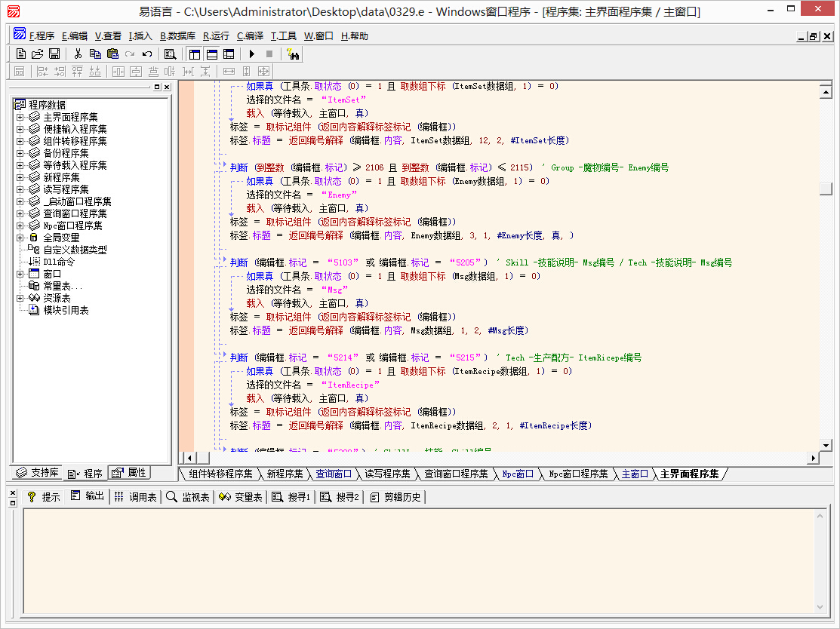Viewport: 840px width, 629px height.
Task: Expand the 主界面程序集 tree node
Action: click(20, 117)
